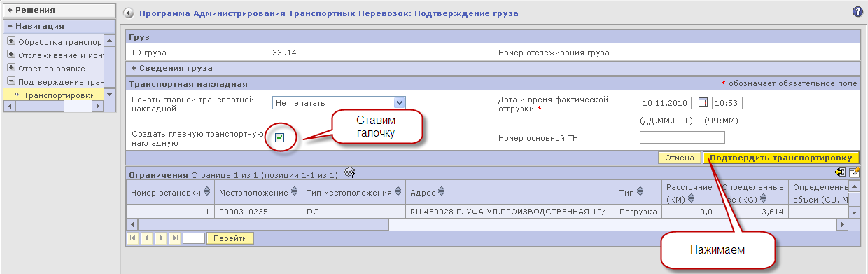This screenshot has height=274, width=868.
Task: Click the Перейти button
Action: 230,238
